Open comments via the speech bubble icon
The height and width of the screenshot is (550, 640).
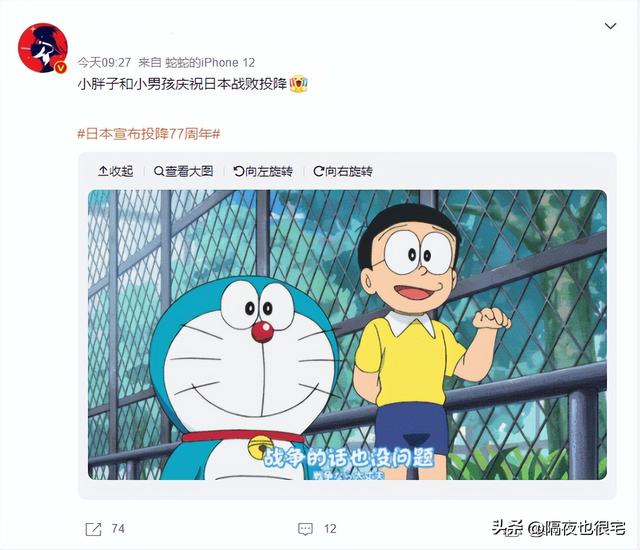[305, 529]
